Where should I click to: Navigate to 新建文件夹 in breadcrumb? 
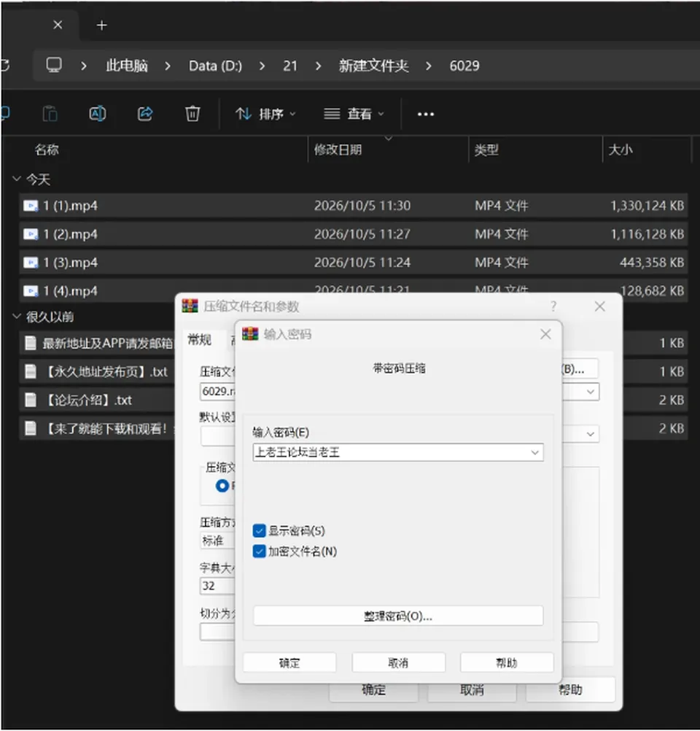tap(374, 66)
